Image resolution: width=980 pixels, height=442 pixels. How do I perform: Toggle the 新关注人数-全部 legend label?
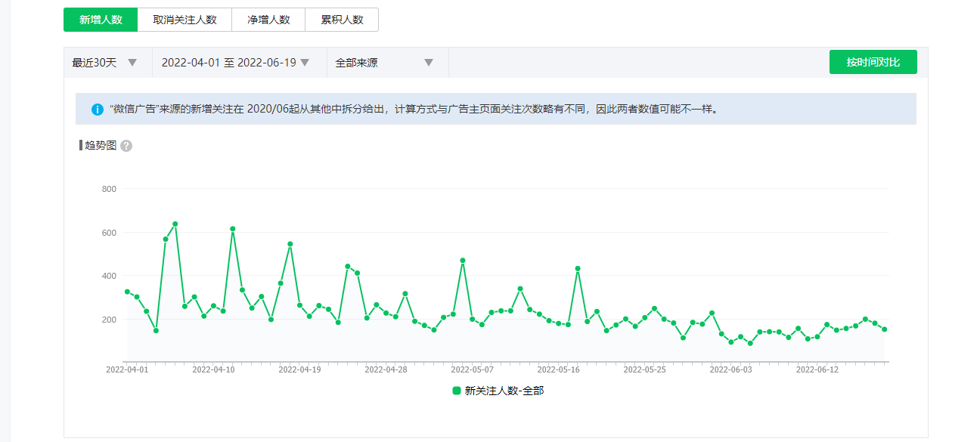click(x=504, y=391)
